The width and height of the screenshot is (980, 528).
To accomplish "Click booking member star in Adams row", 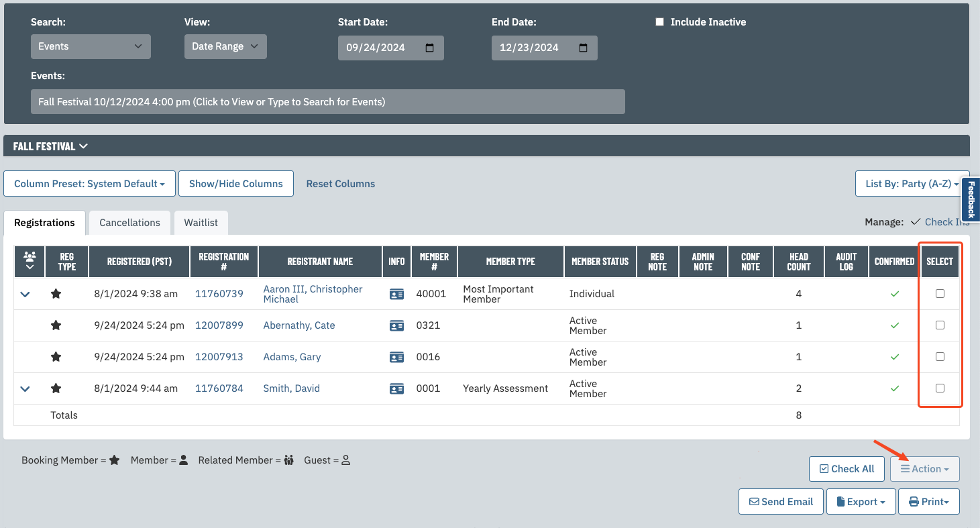I will (x=56, y=357).
